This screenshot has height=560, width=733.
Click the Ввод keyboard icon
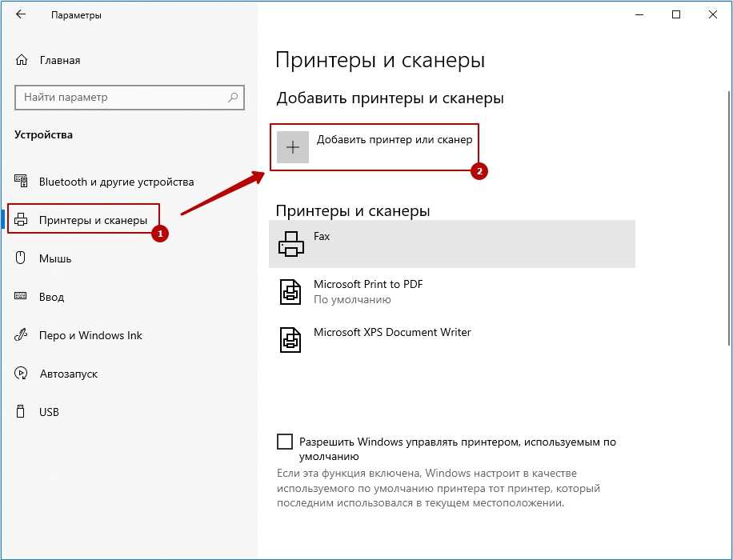[x=22, y=297]
